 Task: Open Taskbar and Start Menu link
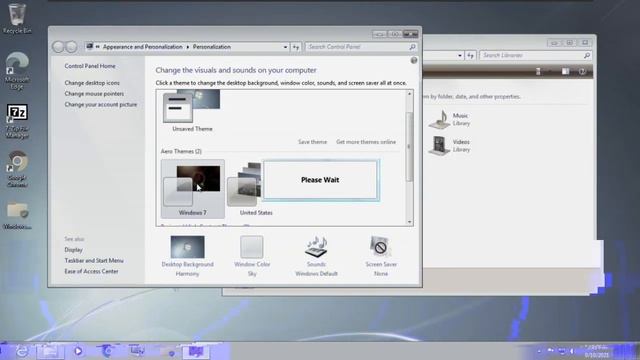[94, 260]
